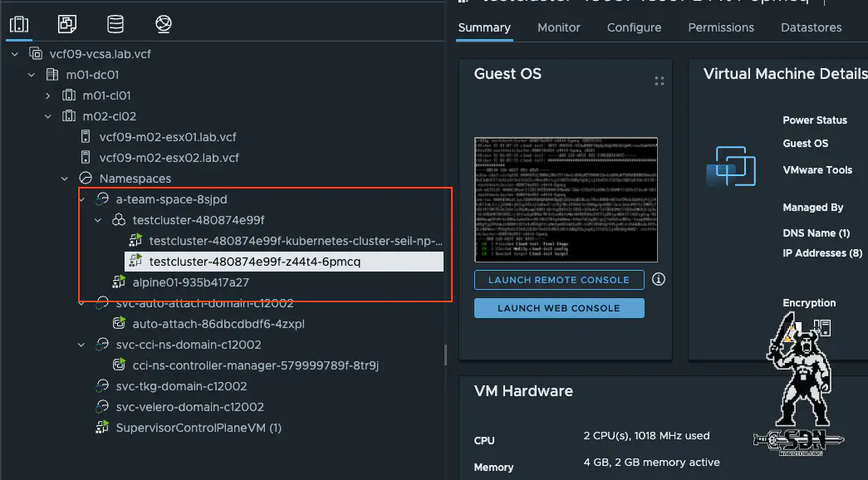Expand the m01-cl01 cluster node
The image size is (868, 480).
[x=47, y=95]
